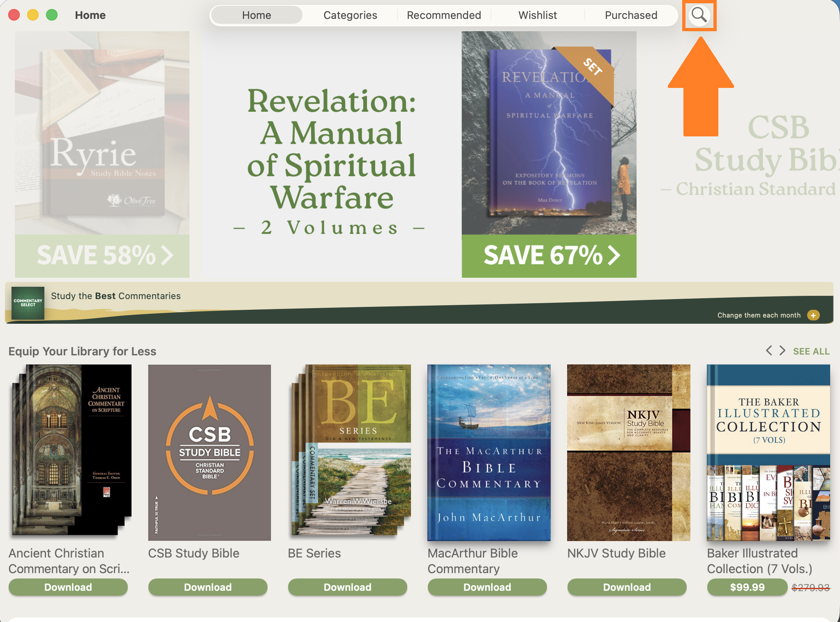840x622 pixels.
Task: Download Ancient Christian Commentary on Scripture
Action: point(68,587)
